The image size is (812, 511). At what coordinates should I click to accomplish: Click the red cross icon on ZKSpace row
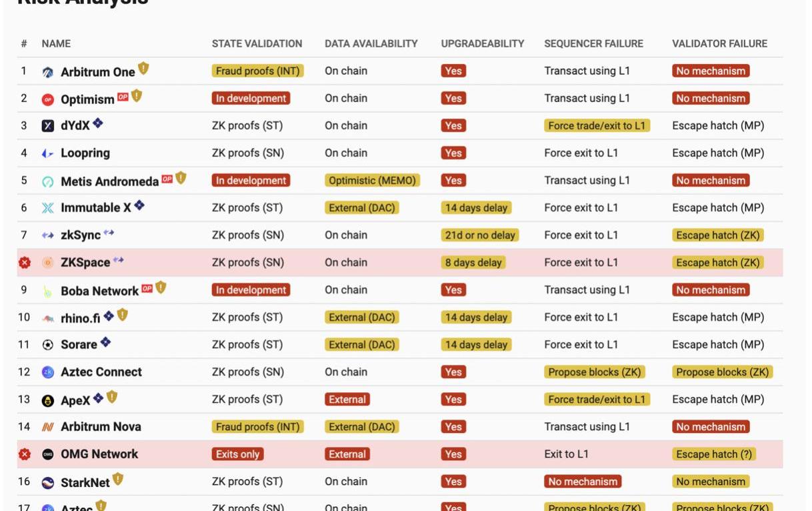[25, 263]
